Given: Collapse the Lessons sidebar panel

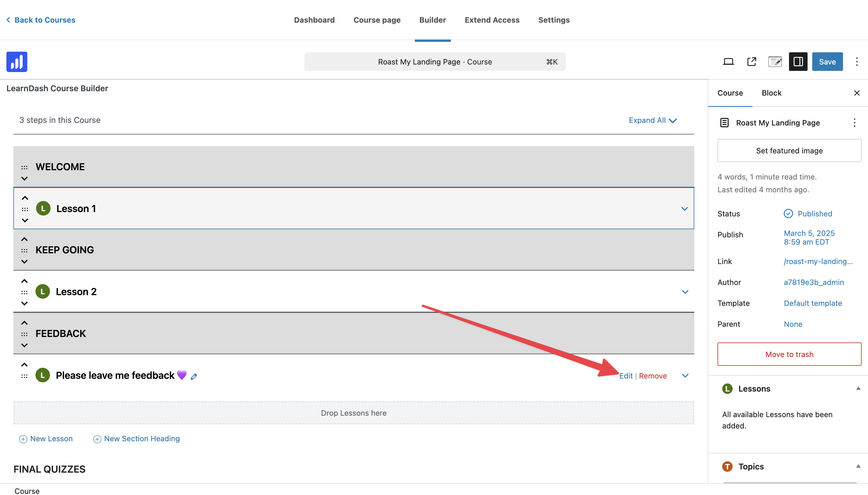Looking at the screenshot, I should [x=858, y=388].
